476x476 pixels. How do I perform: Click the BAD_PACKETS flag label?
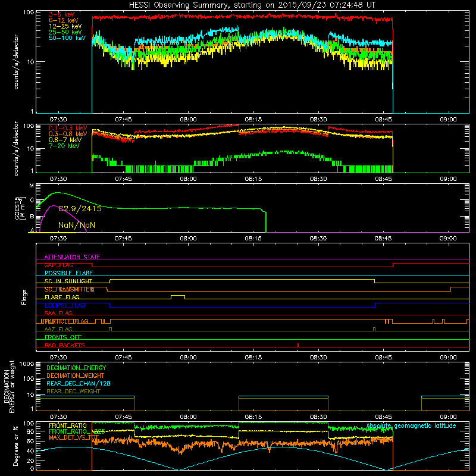(65, 346)
